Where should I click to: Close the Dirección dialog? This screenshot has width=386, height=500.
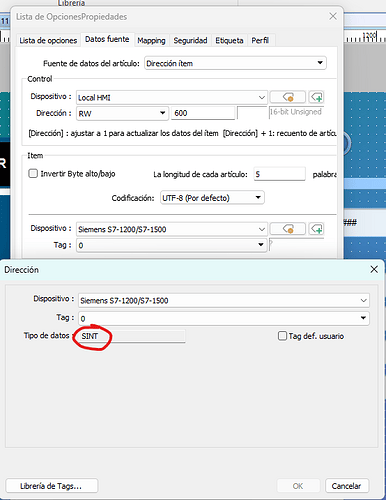(374, 269)
